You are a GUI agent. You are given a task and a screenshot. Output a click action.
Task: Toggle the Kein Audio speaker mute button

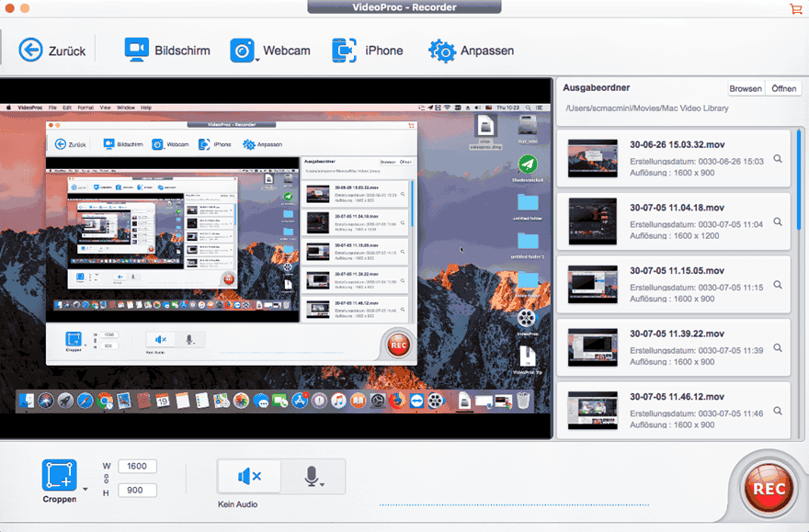click(x=250, y=476)
